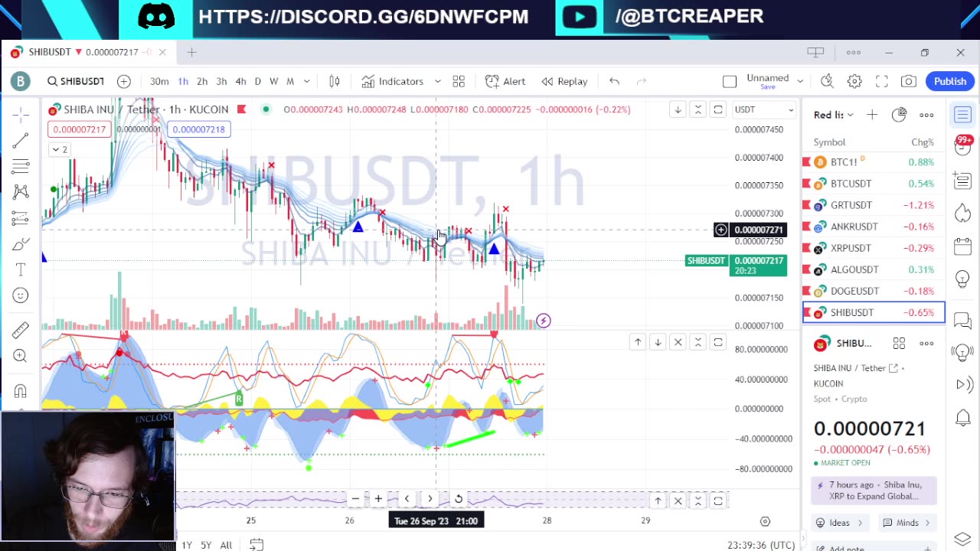
Task: Select the brush drawing tool
Action: [x=21, y=244]
